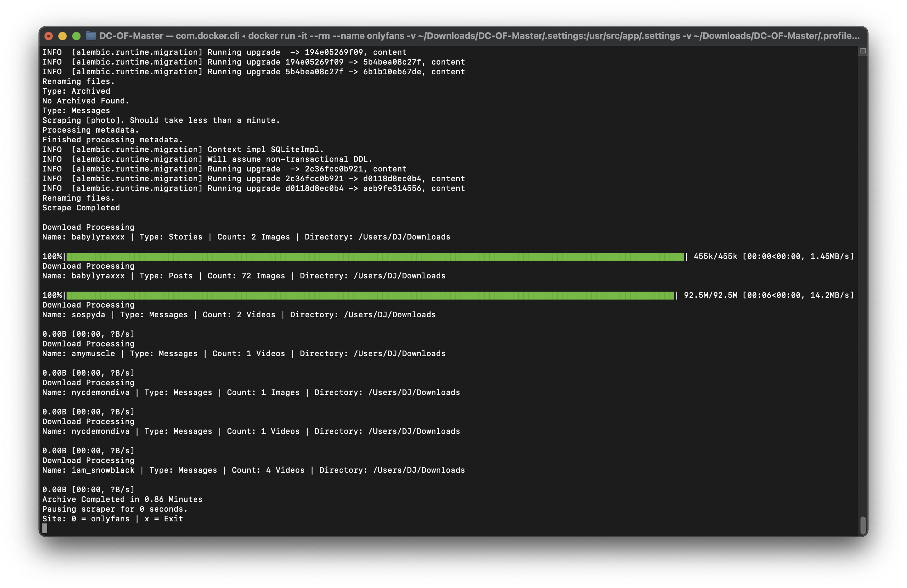
Task: Click the nycdemondiva Images download line
Action: (x=251, y=392)
